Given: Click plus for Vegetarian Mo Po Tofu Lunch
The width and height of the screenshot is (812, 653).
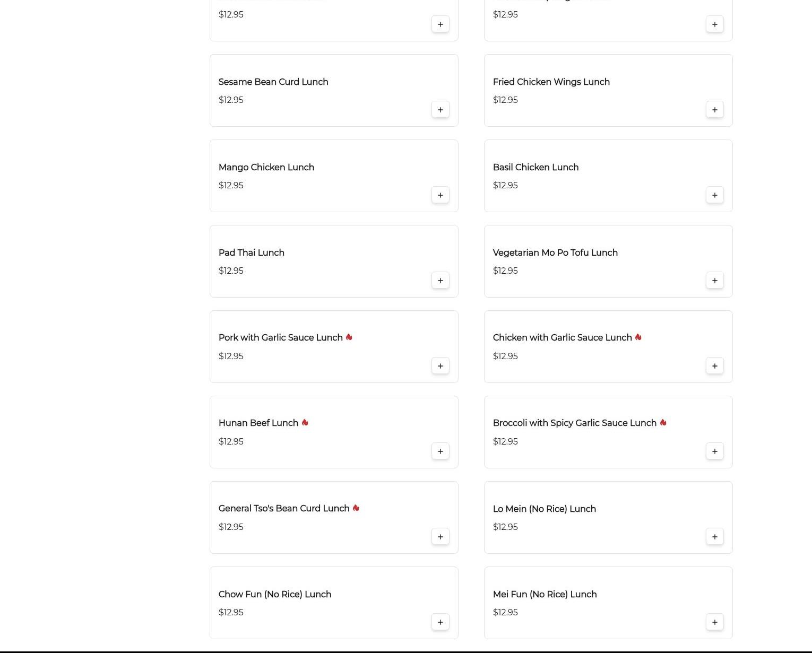Looking at the screenshot, I should point(715,281).
